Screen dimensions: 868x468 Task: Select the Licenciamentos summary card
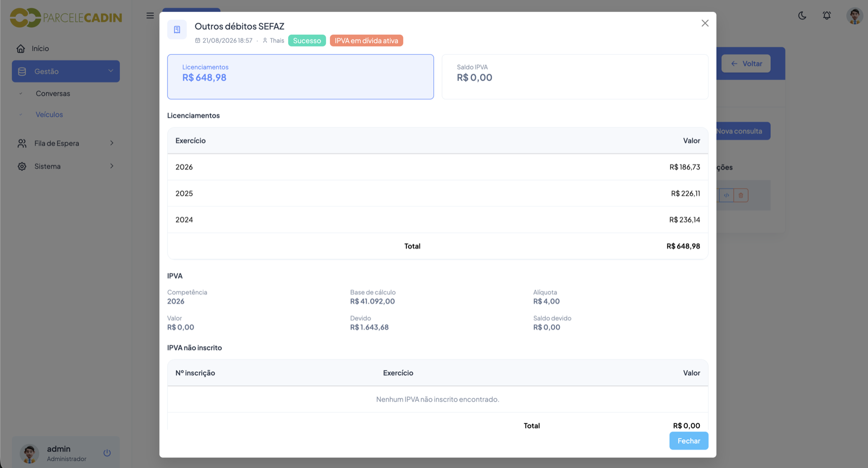click(301, 77)
